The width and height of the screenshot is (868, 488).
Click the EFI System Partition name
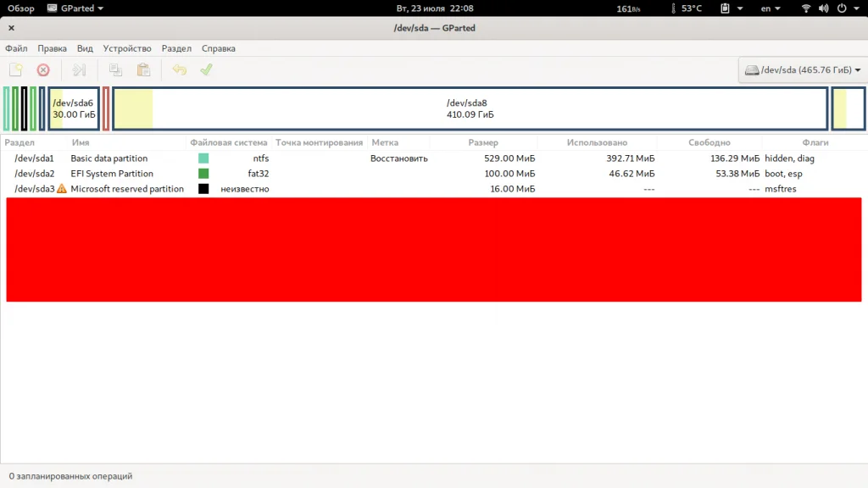click(x=112, y=173)
